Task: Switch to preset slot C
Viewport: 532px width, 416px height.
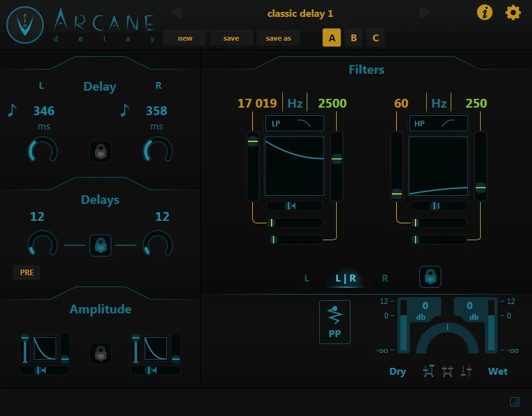Action: pos(376,38)
